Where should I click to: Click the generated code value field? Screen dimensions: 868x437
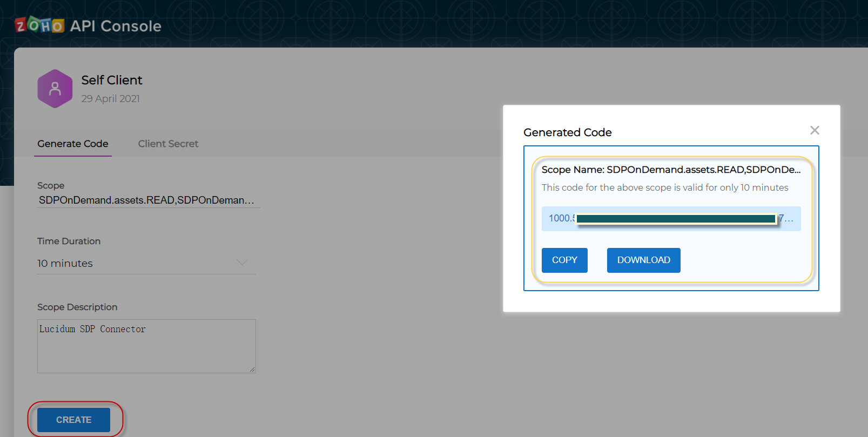pos(671,219)
